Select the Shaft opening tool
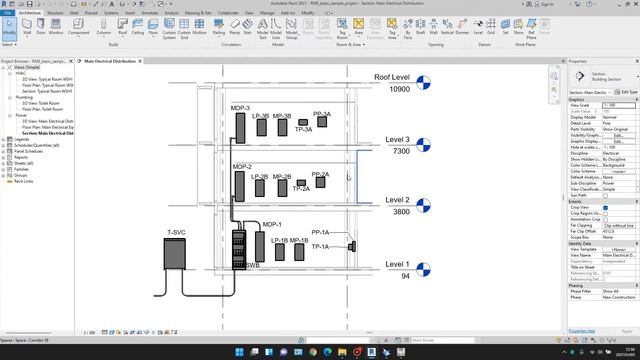The image size is (640, 360). pyautogui.click(x=420, y=27)
